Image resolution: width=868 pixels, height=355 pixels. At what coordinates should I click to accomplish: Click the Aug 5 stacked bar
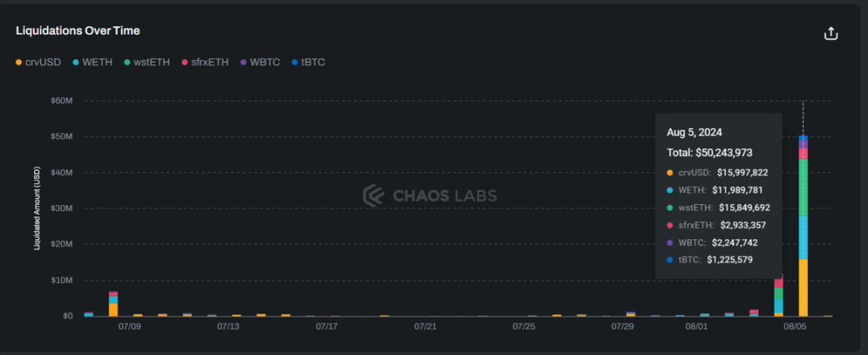803,226
